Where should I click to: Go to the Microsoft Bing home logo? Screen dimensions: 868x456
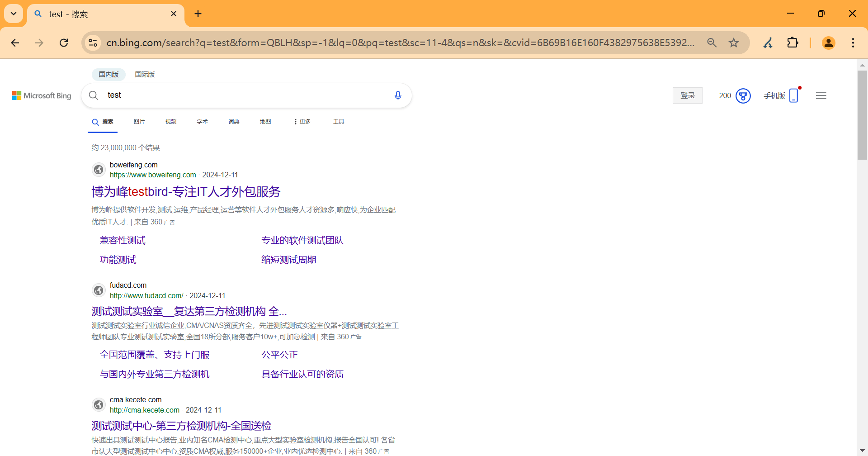click(42, 95)
